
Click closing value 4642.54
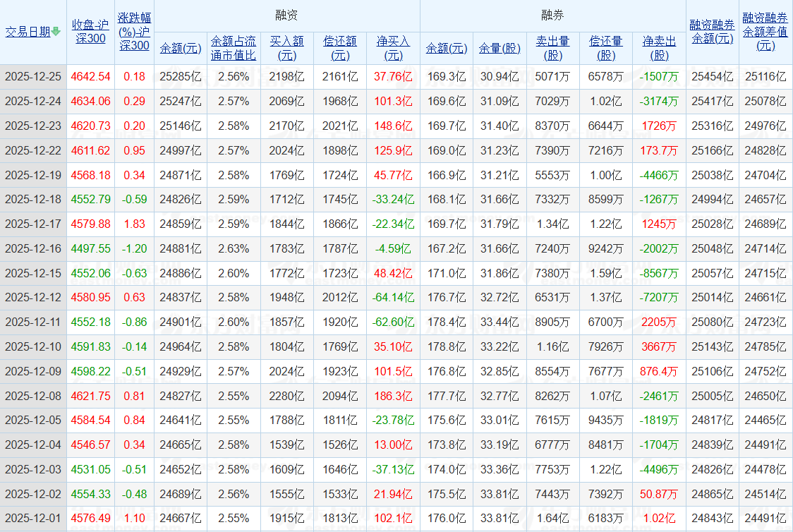coord(90,77)
